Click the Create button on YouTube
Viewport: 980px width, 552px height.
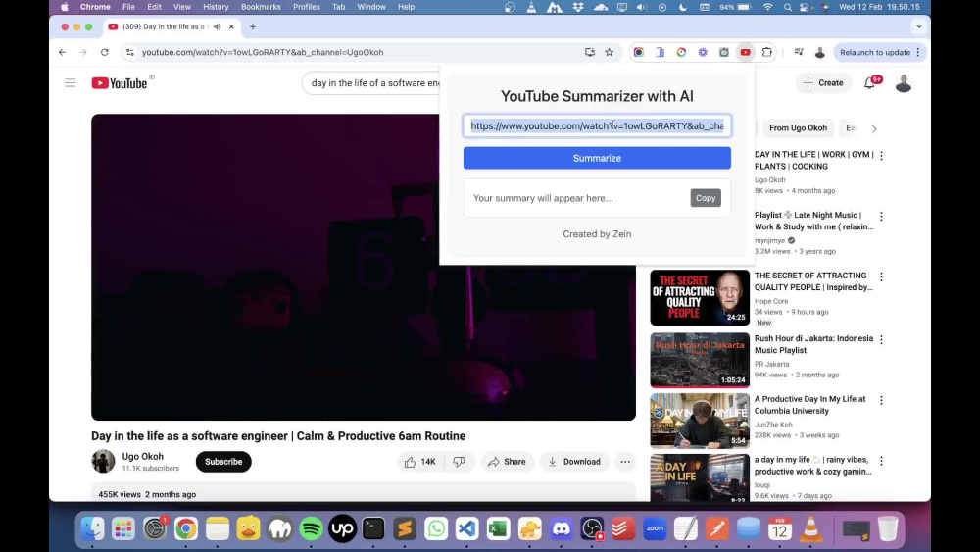823,83
